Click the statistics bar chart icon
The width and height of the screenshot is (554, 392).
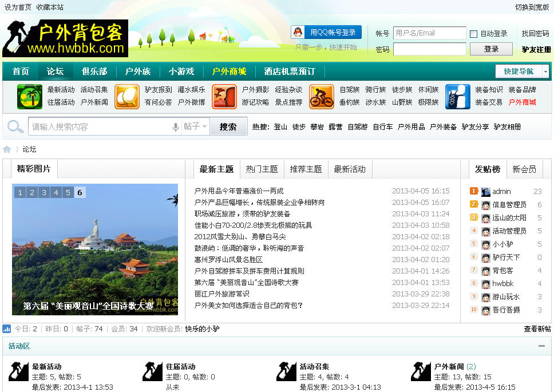(7, 329)
